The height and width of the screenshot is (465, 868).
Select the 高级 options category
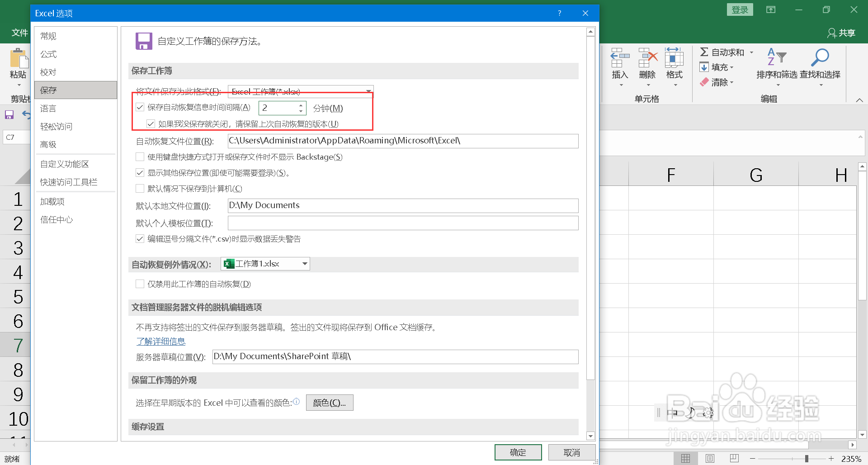click(x=75, y=145)
